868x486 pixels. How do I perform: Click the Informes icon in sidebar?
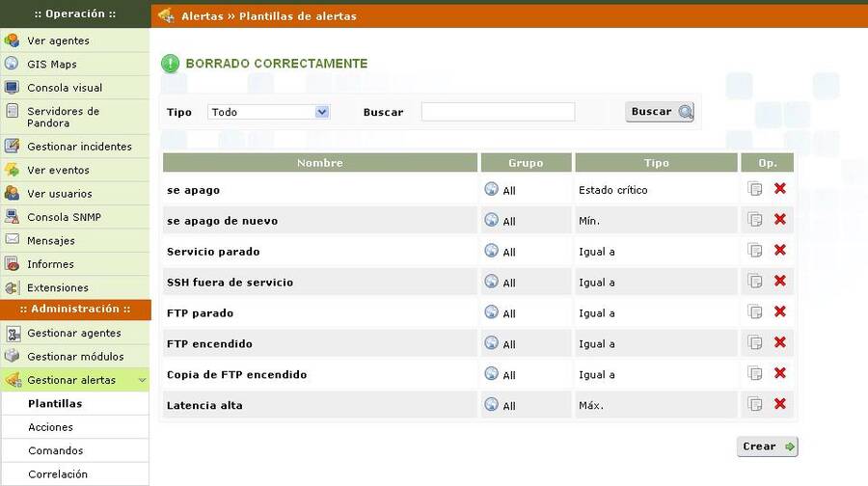click(x=12, y=263)
